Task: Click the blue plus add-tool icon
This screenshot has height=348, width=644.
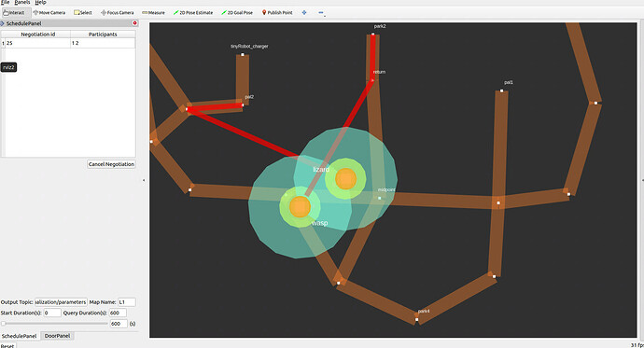Action: tap(304, 12)
